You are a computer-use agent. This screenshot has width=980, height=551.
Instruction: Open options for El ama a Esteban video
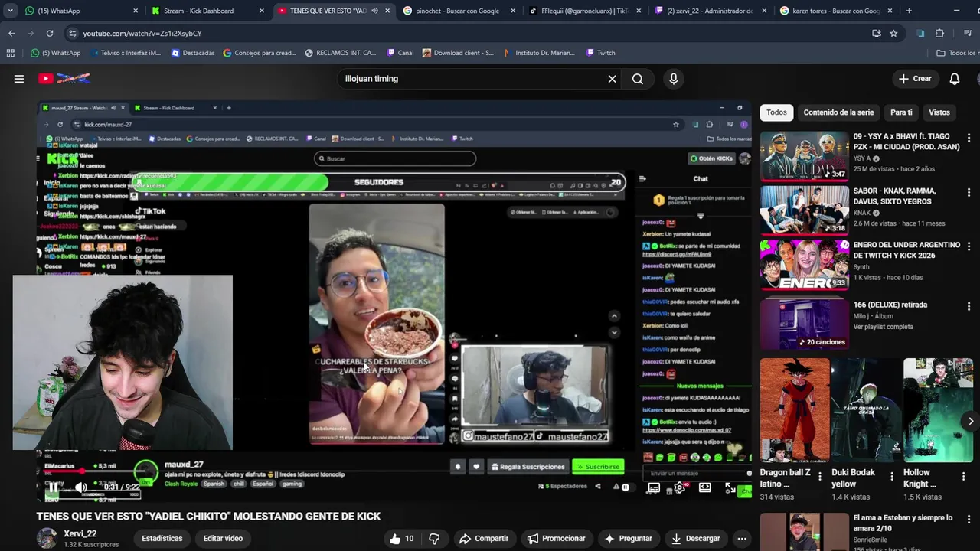969,519
